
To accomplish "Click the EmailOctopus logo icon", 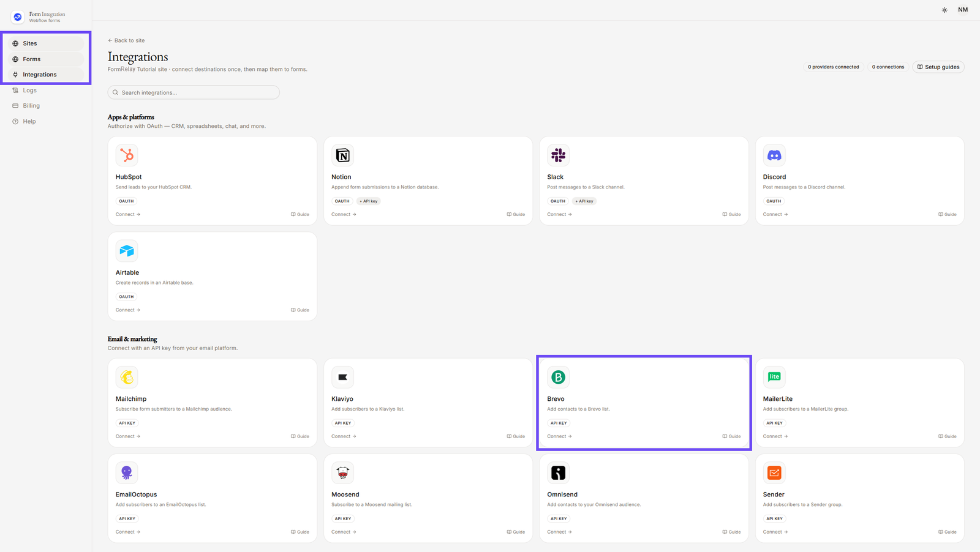I will [127, 472].
